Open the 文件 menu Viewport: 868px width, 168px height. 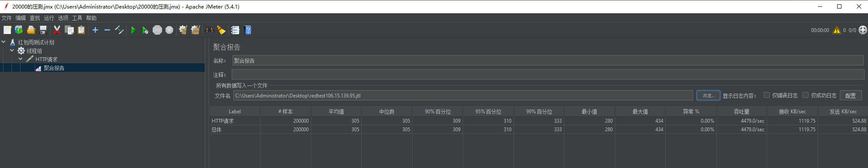tap(6, 18)
